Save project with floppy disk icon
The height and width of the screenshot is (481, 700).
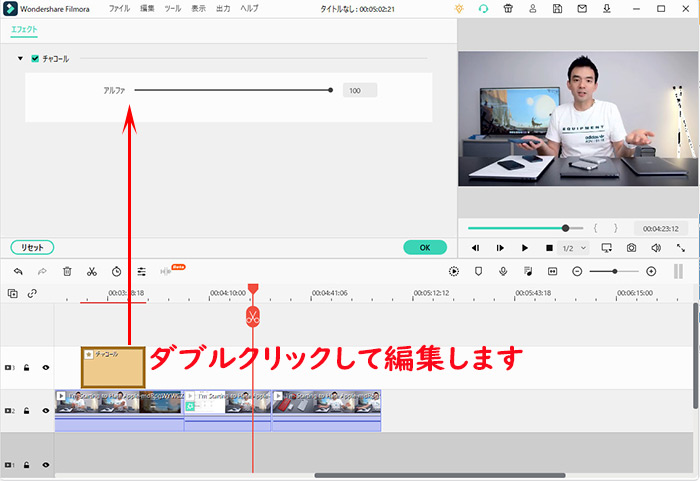pos(557,8)
